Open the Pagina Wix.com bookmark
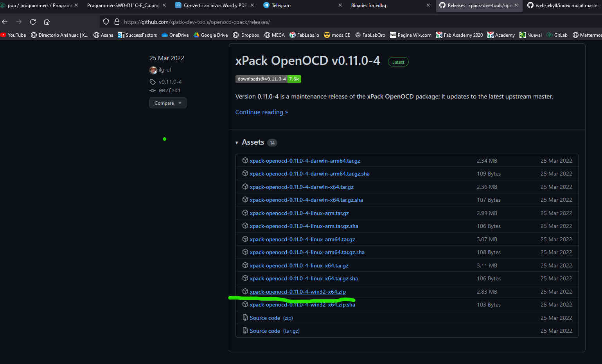Screen dimensions: 602x364 click(411, 35)
